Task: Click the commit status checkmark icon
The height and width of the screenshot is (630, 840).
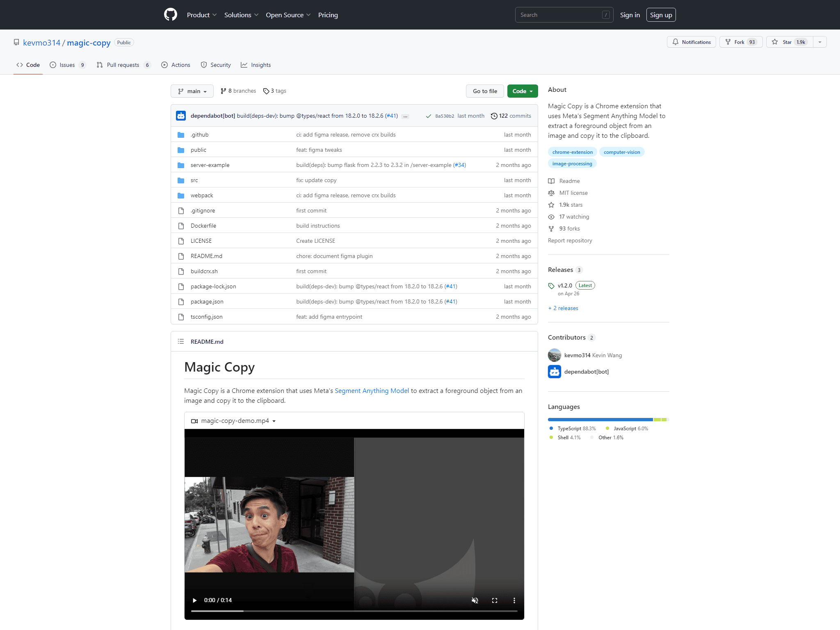Action: coord(429,116)
